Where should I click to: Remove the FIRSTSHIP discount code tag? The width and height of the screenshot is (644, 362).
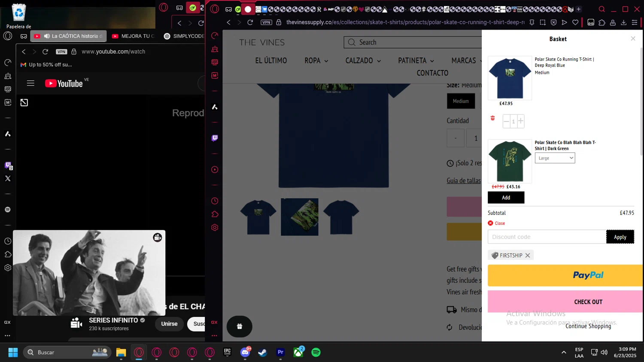click(x=528, y=255)
